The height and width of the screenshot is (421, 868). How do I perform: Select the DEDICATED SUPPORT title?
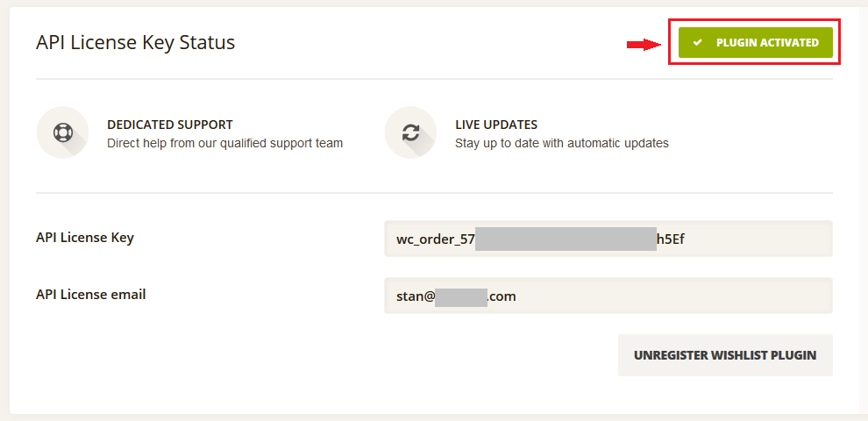click(x=170, y=125)
